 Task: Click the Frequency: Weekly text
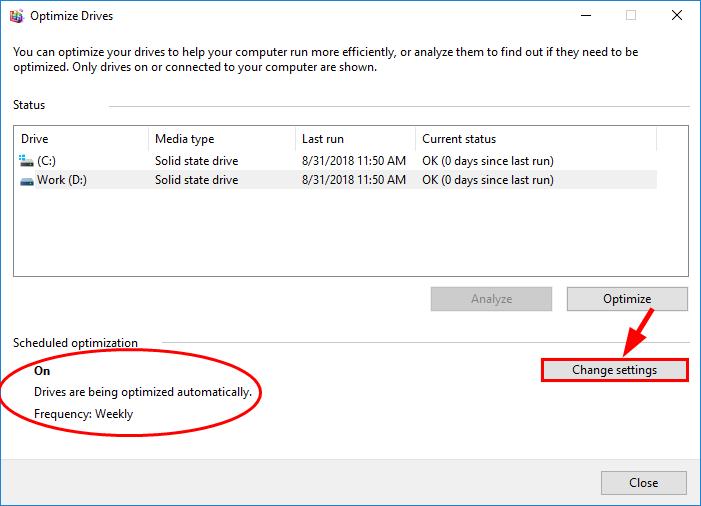84,414
